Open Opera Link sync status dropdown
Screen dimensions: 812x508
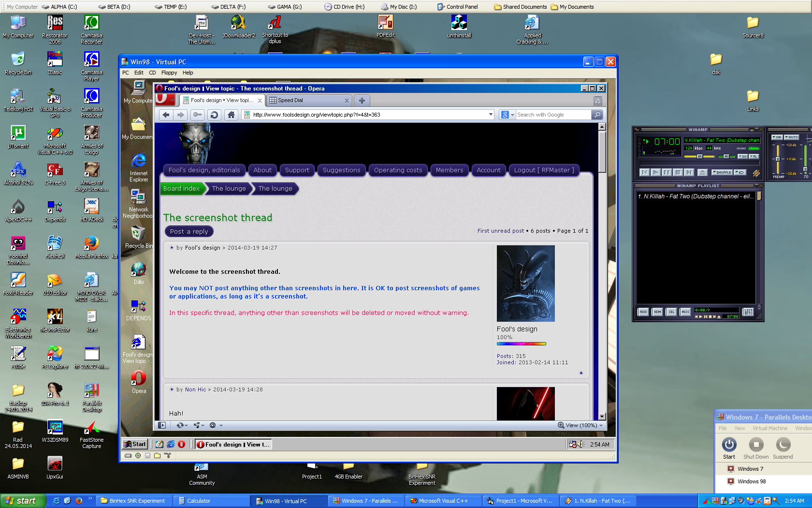point(182,425)
